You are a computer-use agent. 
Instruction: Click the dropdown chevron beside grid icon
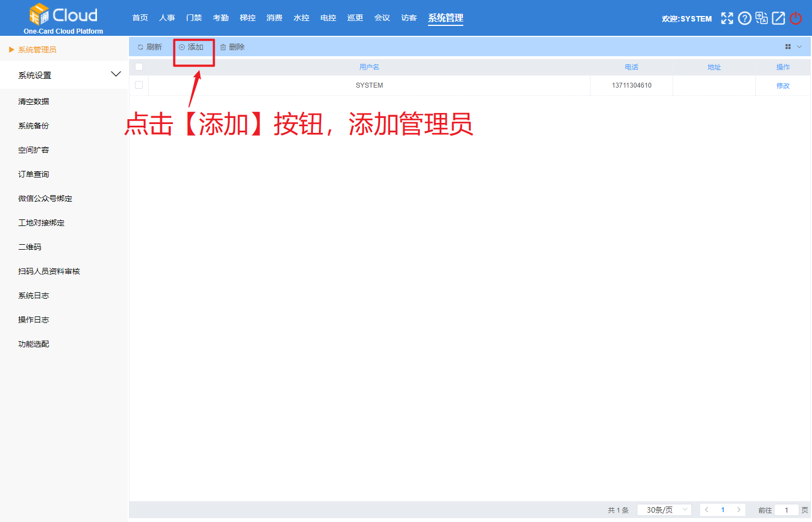pyautogui.click(x=799, y=47)
